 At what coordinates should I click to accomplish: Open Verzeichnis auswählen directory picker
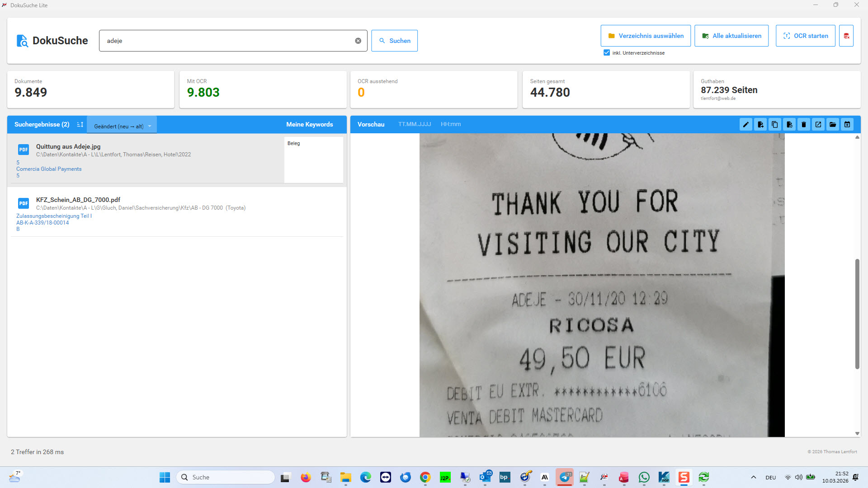click(x=645, y=36)
